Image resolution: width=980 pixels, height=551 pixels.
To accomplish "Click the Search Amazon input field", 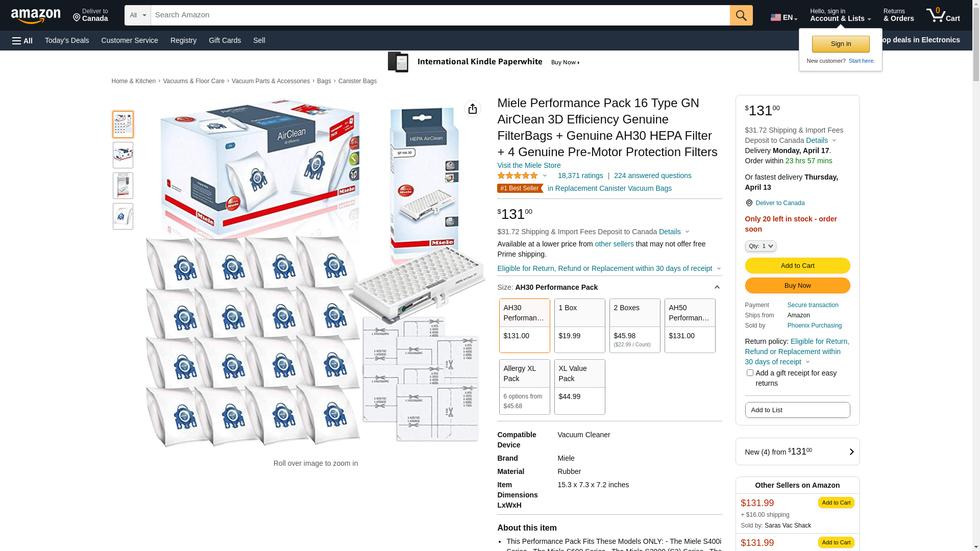I will 440,15.
